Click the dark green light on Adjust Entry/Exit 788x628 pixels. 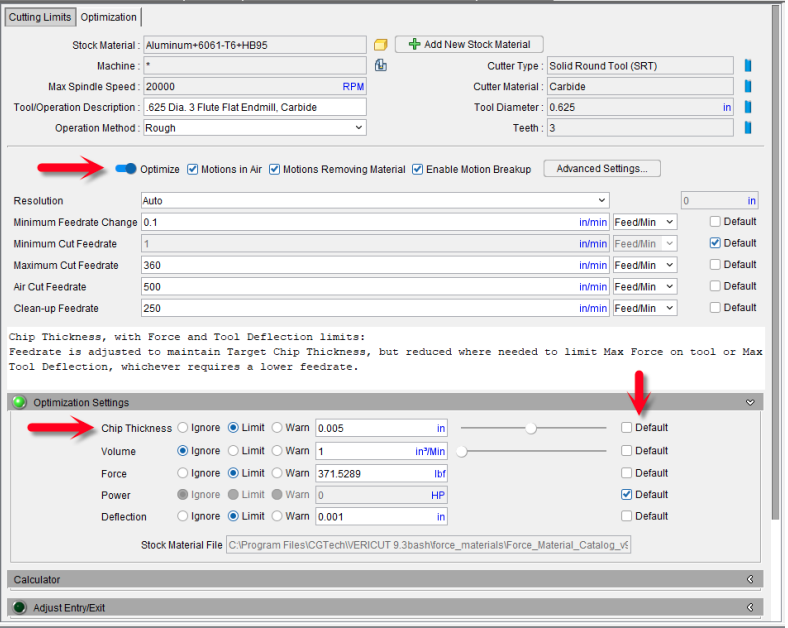(x=20, y=607)
